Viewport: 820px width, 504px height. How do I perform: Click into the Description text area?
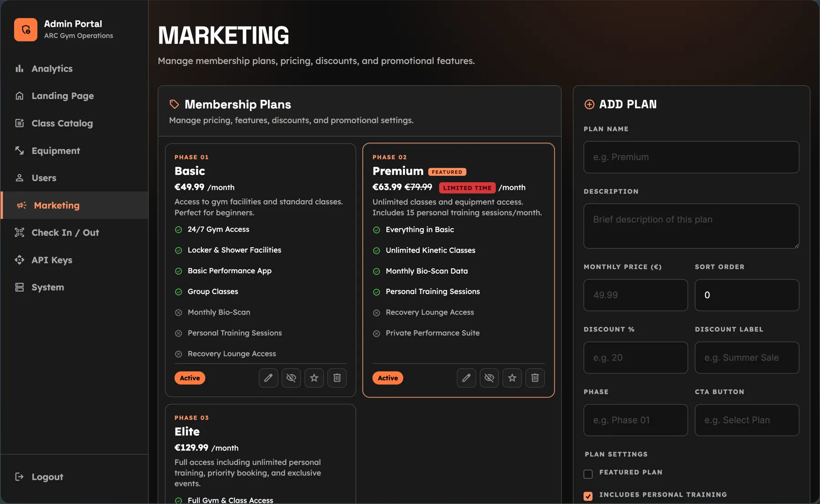691,226
